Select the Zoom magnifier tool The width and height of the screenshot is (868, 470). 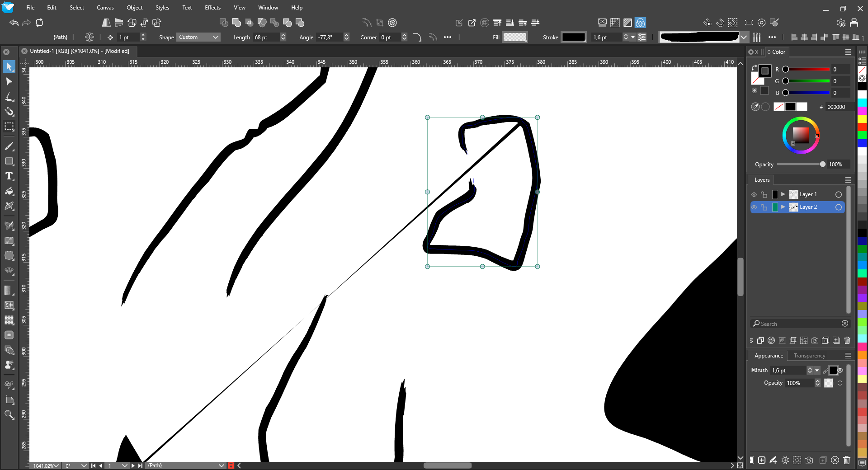tap(9, 414)
